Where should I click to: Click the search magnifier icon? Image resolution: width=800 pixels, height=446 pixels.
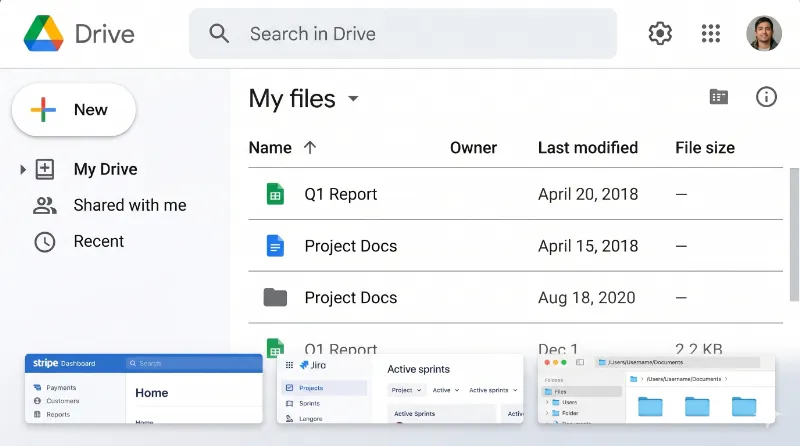pyautogui.click(x=219, y=34)
